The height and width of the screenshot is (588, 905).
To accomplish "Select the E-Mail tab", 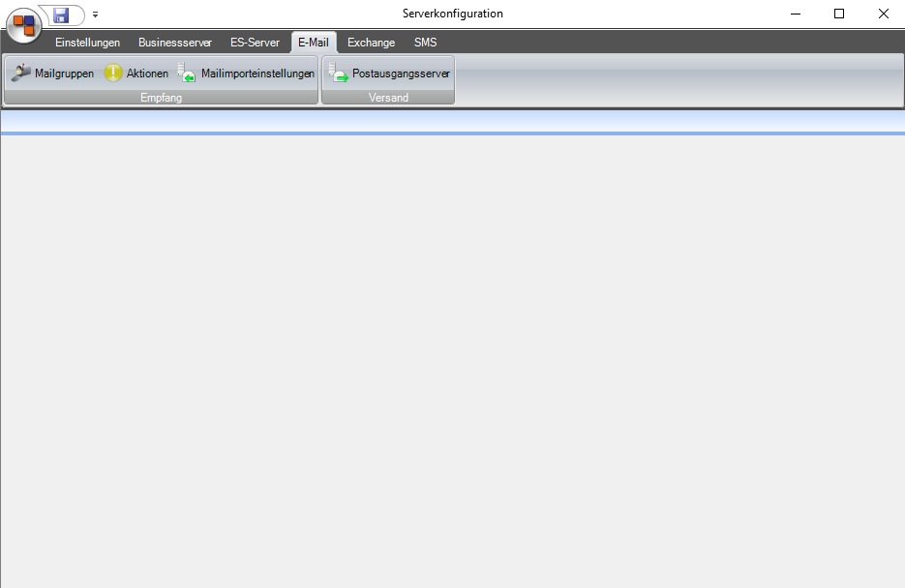I will (x=314, y=43).
